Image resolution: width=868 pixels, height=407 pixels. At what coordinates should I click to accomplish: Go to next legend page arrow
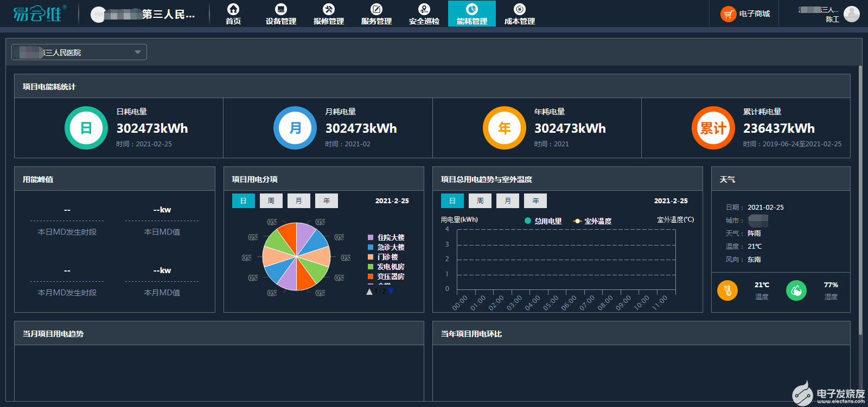coord(391,292)
